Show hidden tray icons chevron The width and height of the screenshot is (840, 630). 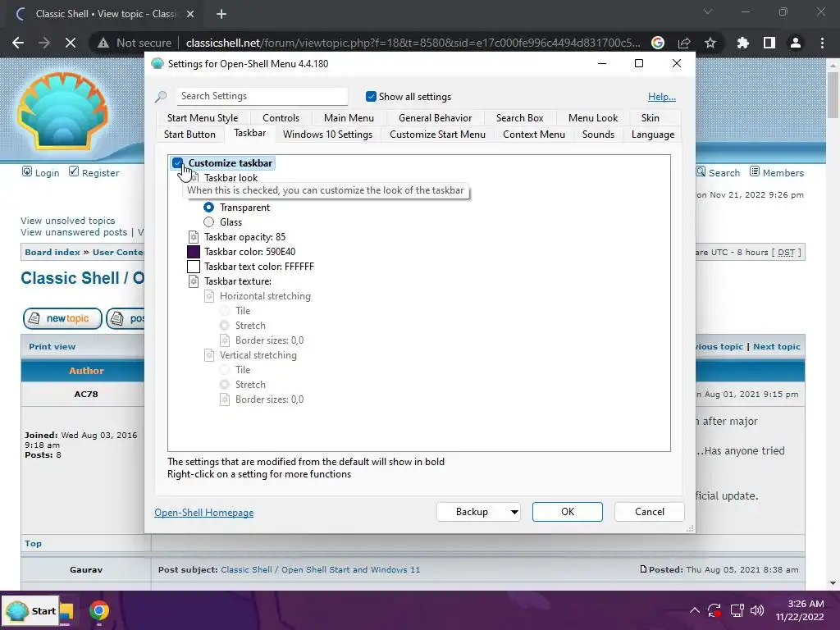pos(694,610)
